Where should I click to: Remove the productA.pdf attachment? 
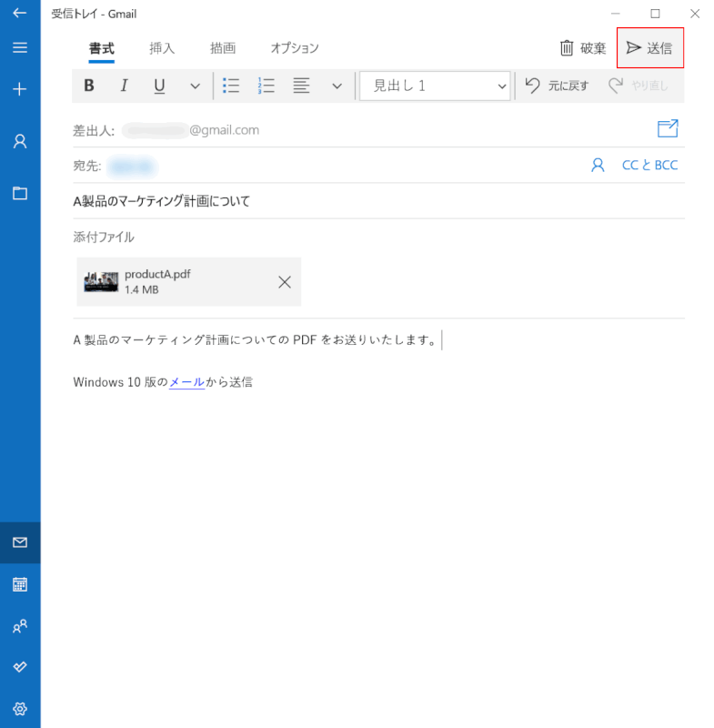[285, 282]
